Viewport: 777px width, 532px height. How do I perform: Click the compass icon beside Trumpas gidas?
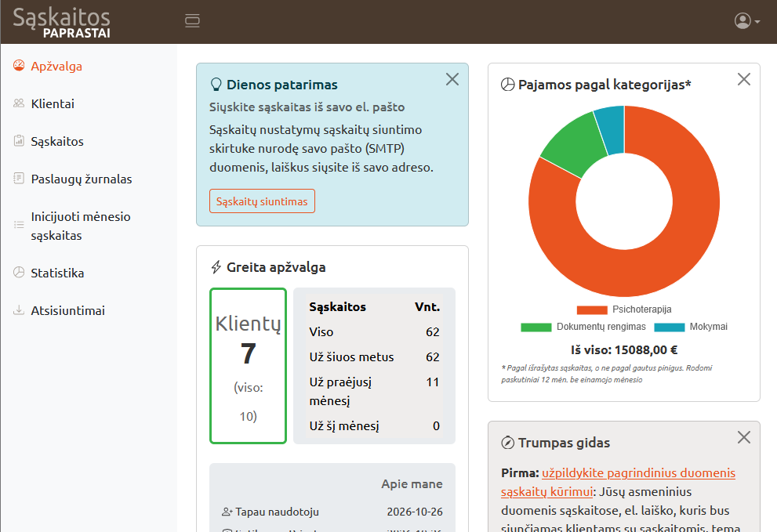(508, 443)
